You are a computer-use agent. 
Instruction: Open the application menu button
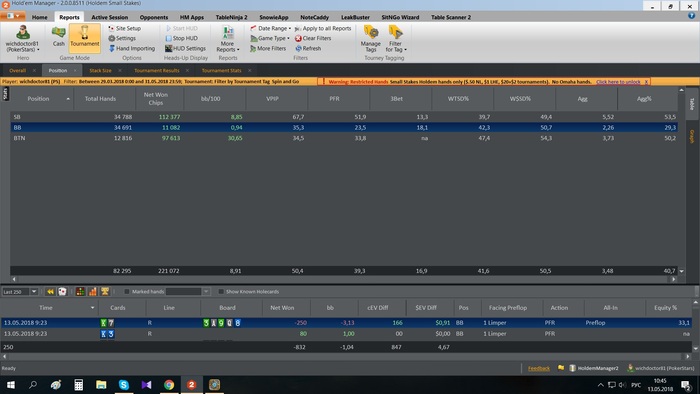tap(12, 16)
